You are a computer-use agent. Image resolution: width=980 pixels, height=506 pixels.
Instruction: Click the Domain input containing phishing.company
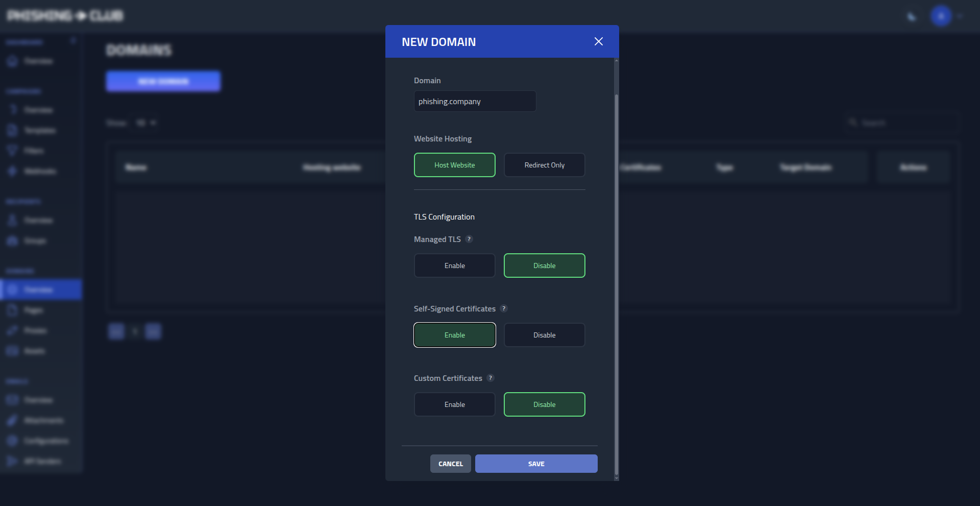point(475,101)
